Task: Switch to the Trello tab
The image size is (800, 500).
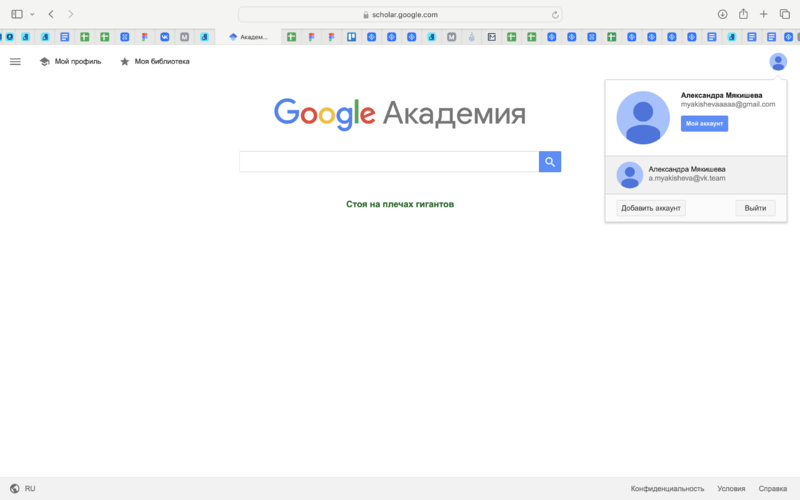Action: tap(352, 37)
